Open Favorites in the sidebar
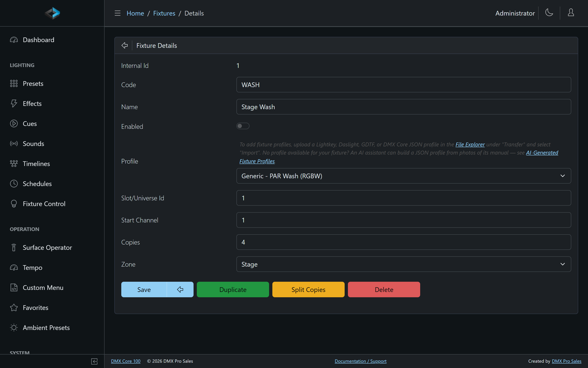This screenshot has width=588, height=368. [52, 308]
